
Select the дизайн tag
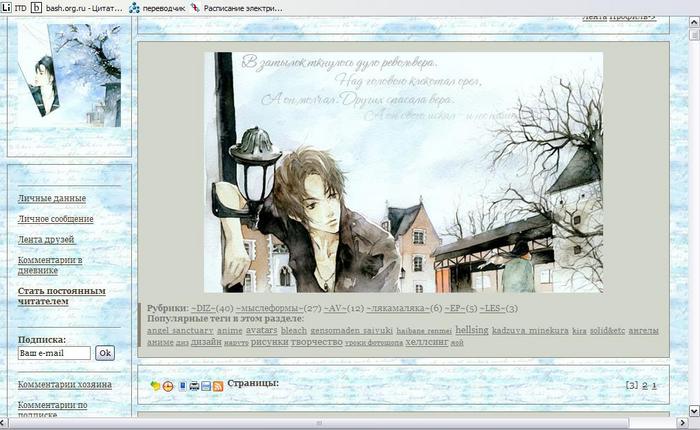(x=206, y=342)
